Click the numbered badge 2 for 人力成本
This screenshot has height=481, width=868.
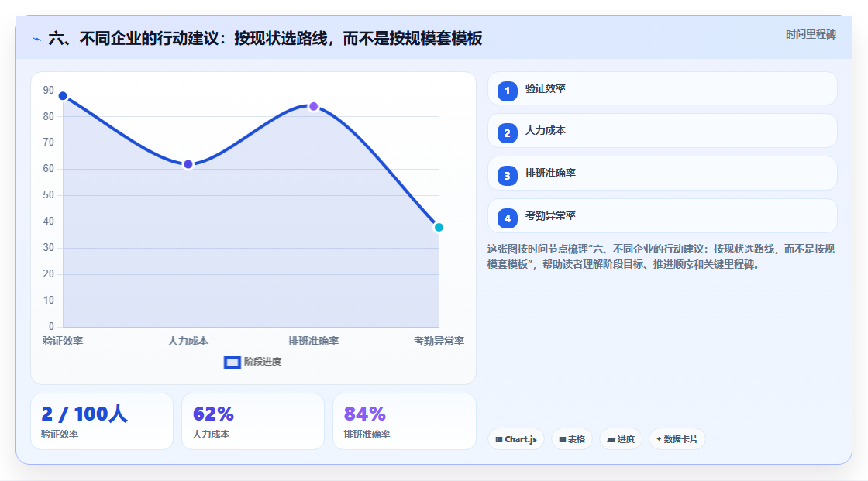pos(507,133)
